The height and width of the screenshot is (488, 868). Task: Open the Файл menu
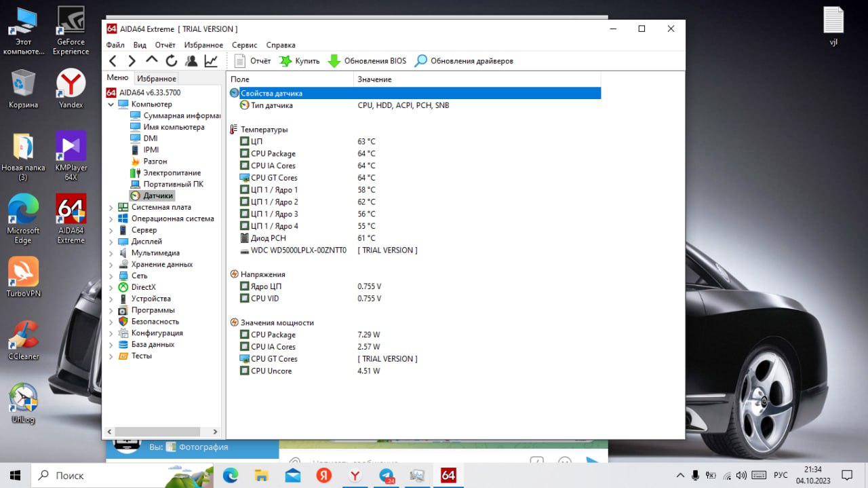click(115, 45)
